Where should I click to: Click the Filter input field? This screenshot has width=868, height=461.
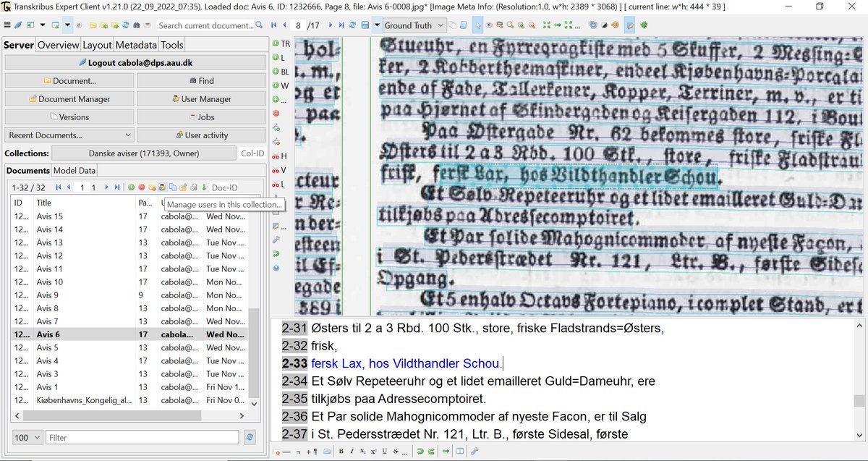[142, 437]
